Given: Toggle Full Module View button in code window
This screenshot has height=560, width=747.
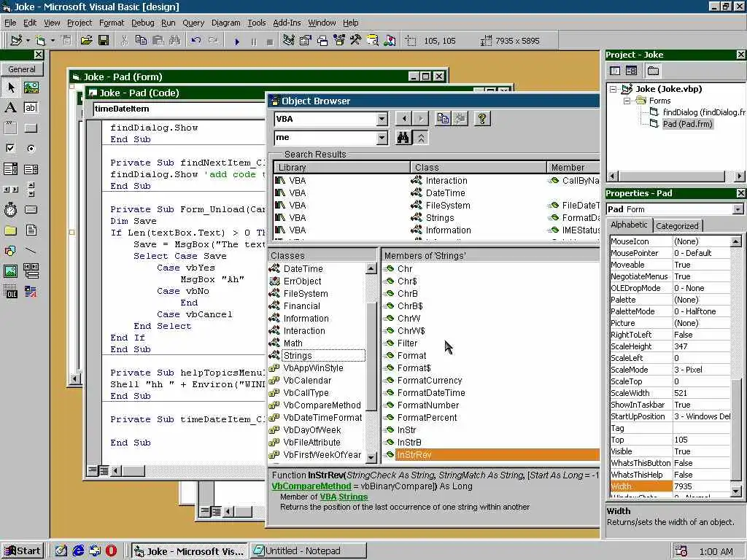Looking at the screenshot, I should coord(104,471).
